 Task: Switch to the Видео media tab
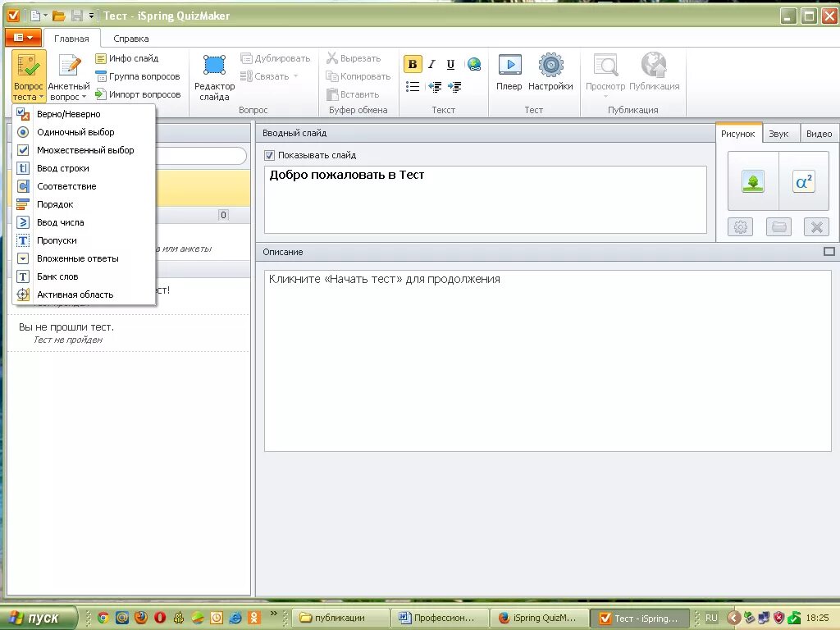click(x=819, y=134)
